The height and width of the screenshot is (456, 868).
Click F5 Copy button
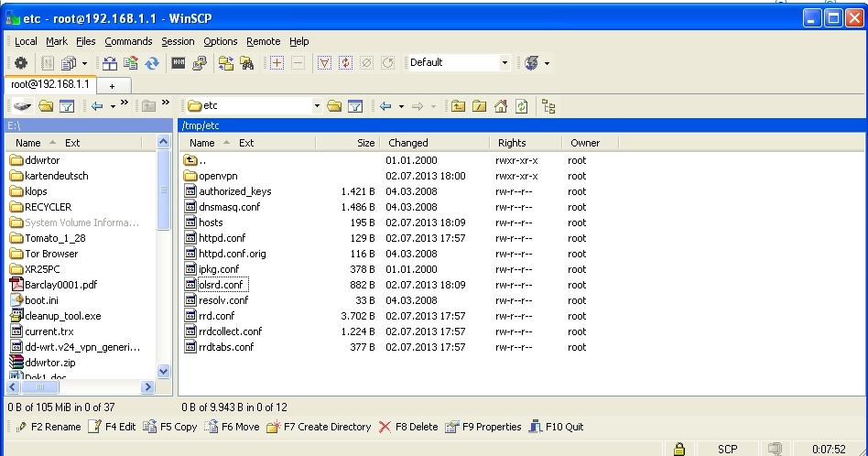(170, 427)
